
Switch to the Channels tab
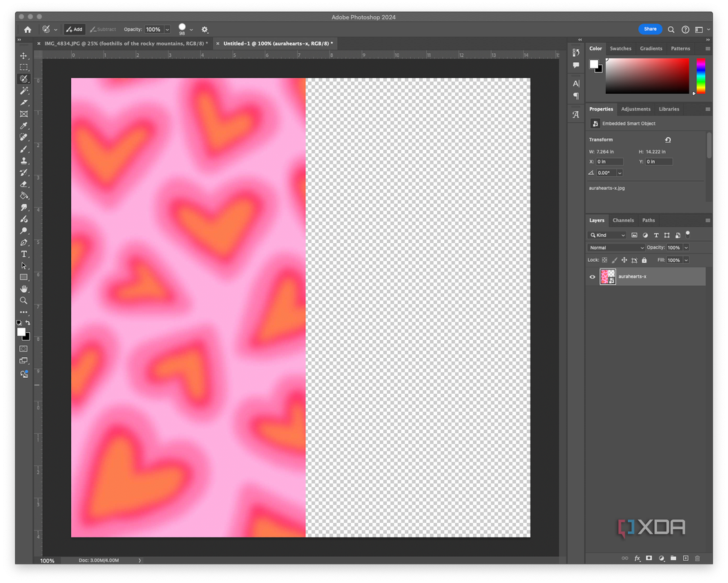623,220
